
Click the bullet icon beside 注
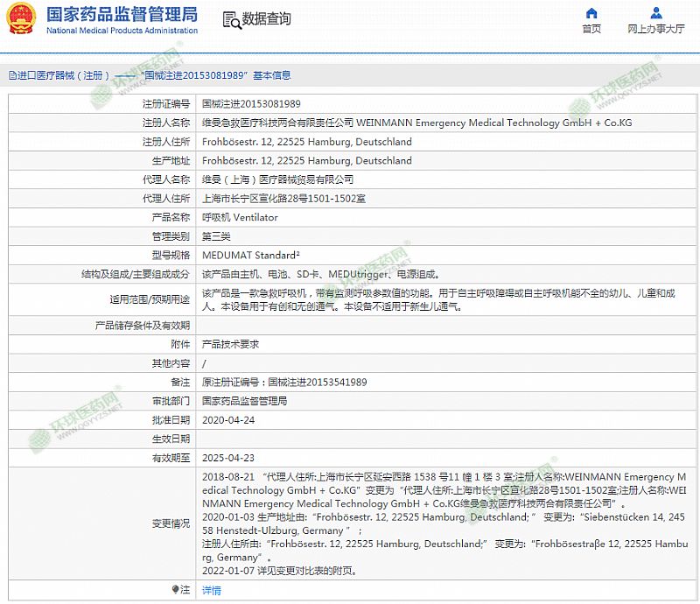click(x=177, y=590)
